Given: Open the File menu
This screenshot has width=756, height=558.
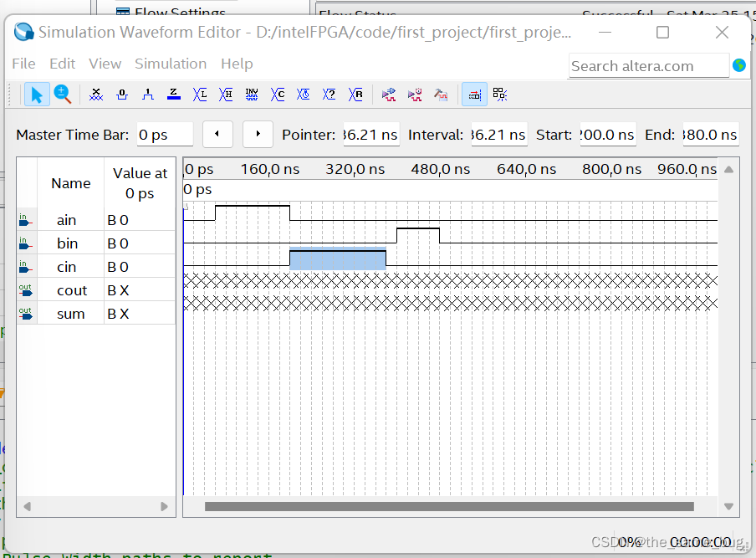Looking at the screenshot, I should click(x=23, y=64).
